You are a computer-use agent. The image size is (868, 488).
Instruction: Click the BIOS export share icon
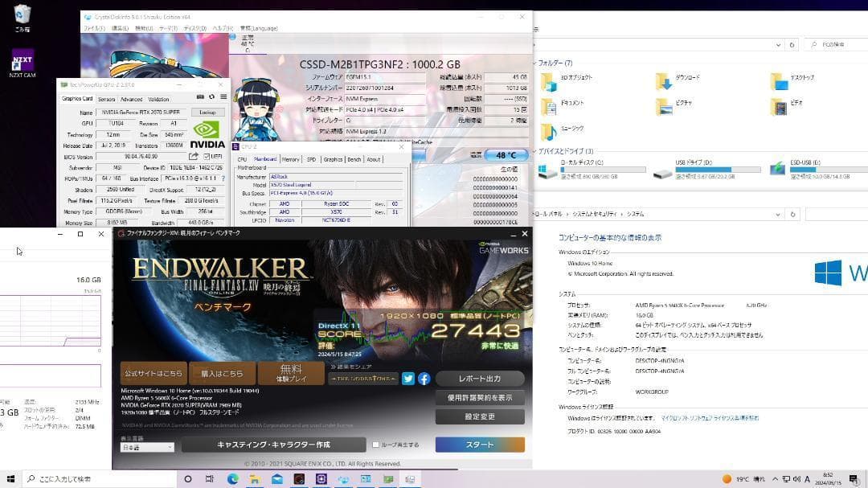(x=194, y=156)
